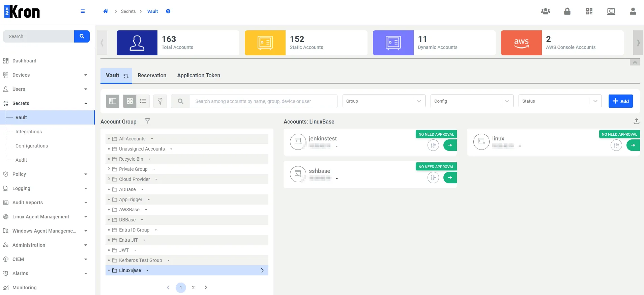This screenshot has height=295, width=644.
Task: Collapse the Secrets sidebar menu
Action: 86,103
